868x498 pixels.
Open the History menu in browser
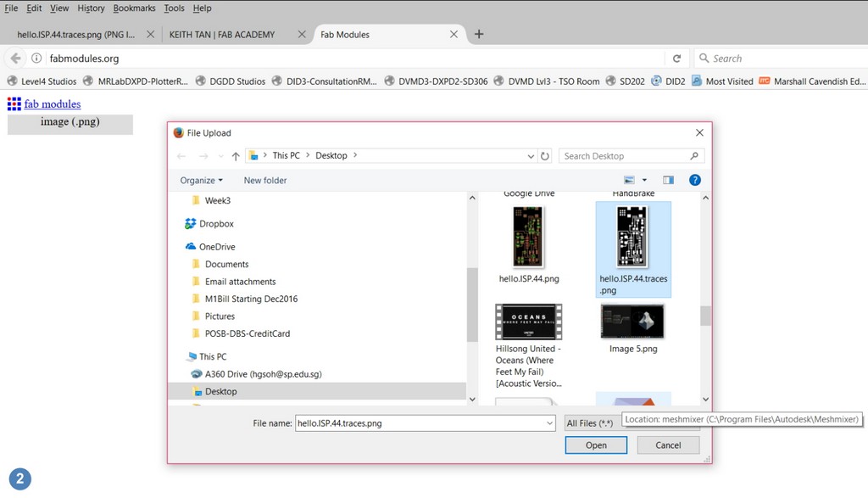coord(91,8)
